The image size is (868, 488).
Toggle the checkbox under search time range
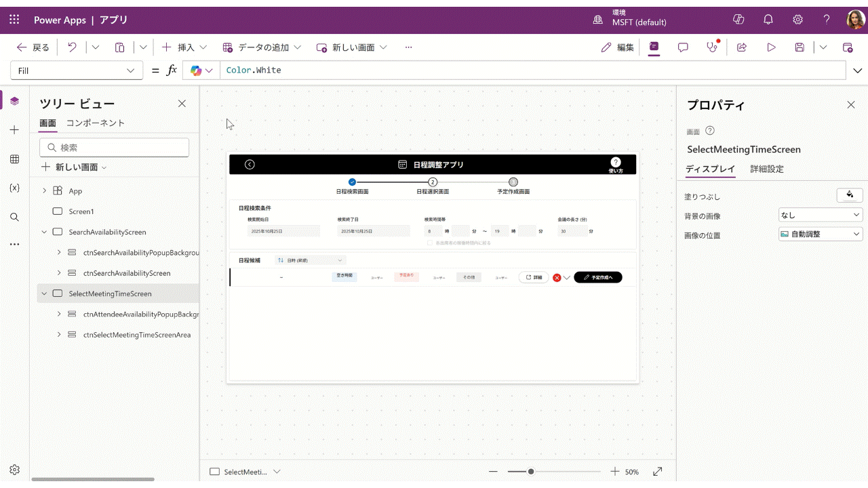(x=430, y=243)
